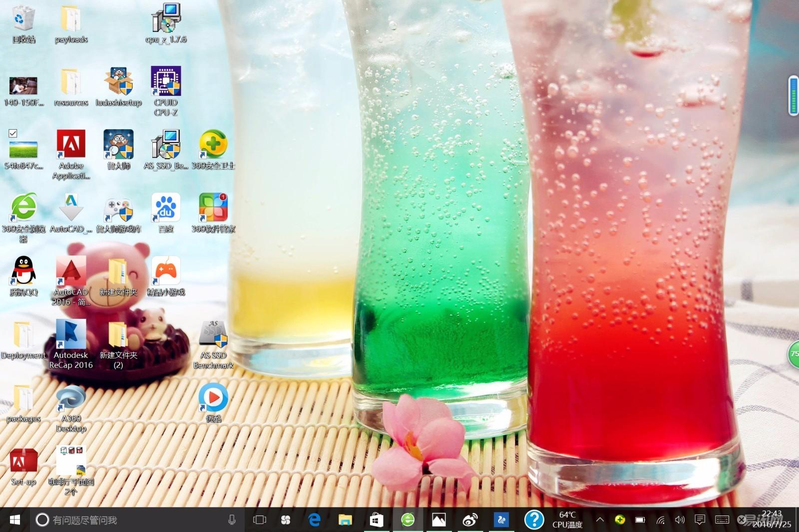
Task: Launch the Youku video player shortcut
Action: click(x=213, y=398)
